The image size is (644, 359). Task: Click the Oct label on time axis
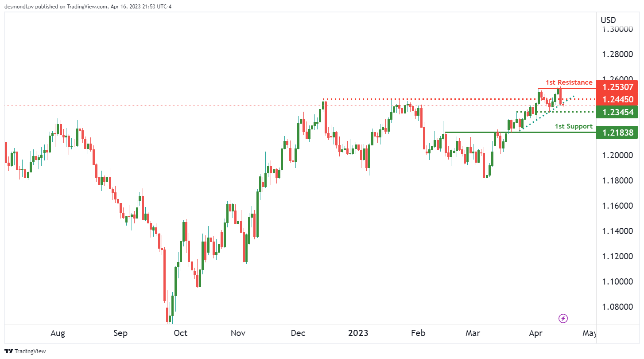[x=180, y=333]
